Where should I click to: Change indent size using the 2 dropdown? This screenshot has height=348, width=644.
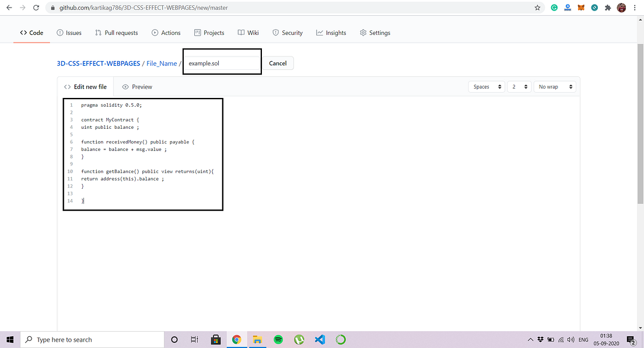tap(519, 86)
